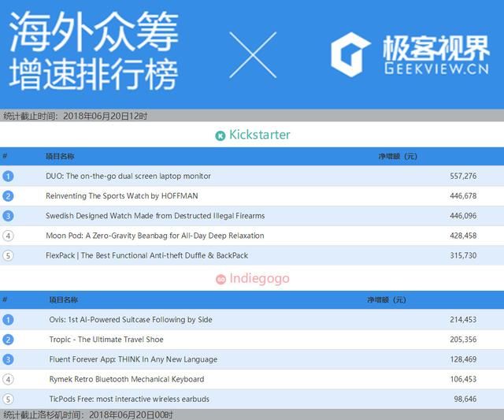Click the Geekview hexagon G logo
Image resolution: width=504 pixels, height=420 pixels.
[350, 54]
